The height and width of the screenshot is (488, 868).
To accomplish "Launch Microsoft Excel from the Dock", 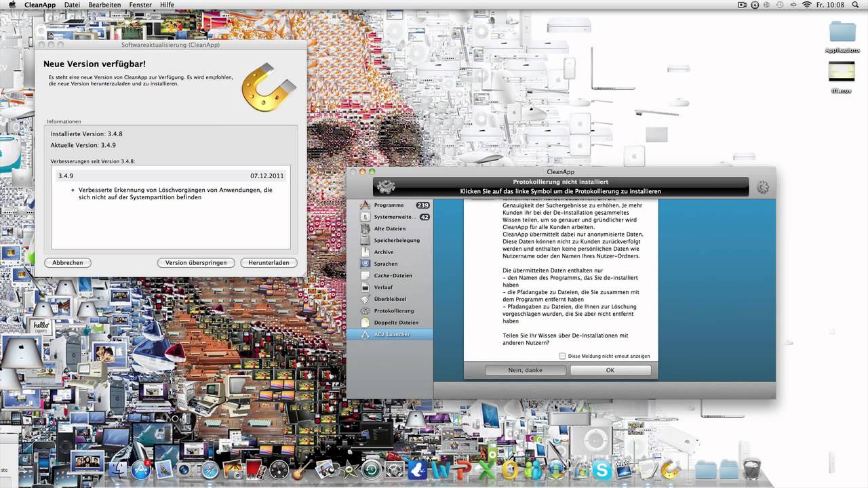I will click(x=487, y=469).
